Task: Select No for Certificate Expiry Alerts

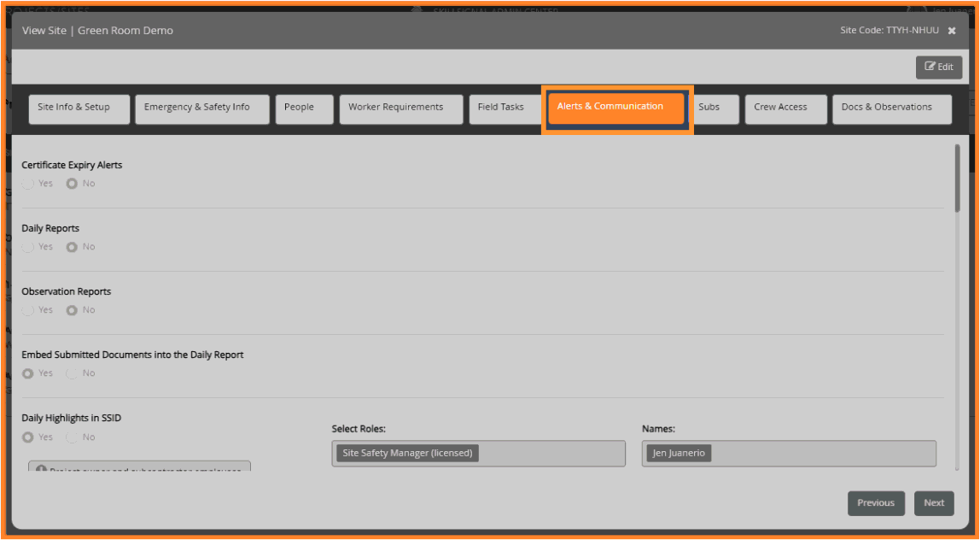Action: pos(72,184)
